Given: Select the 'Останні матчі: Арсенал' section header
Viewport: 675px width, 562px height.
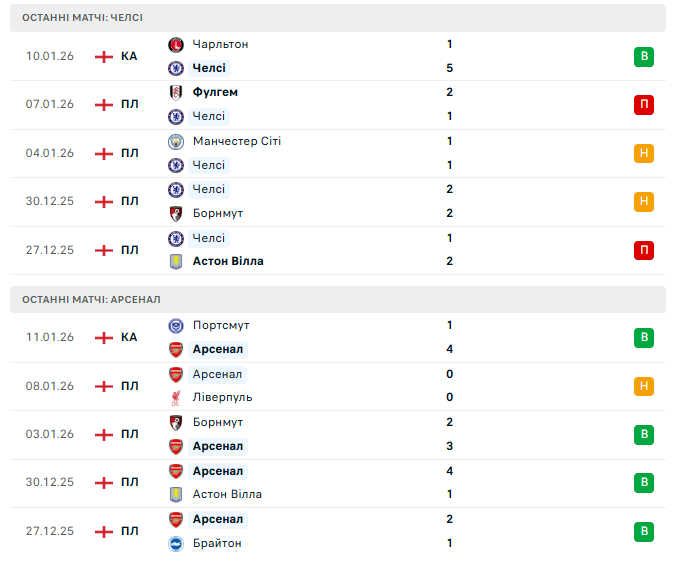Looking at the screenshot, I should (91, 299).
